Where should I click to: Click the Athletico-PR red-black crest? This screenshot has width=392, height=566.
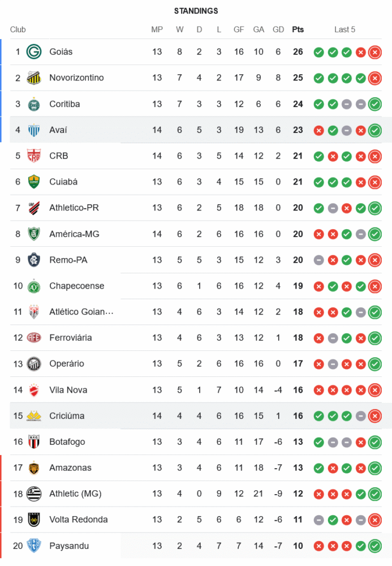pos(34,208)
